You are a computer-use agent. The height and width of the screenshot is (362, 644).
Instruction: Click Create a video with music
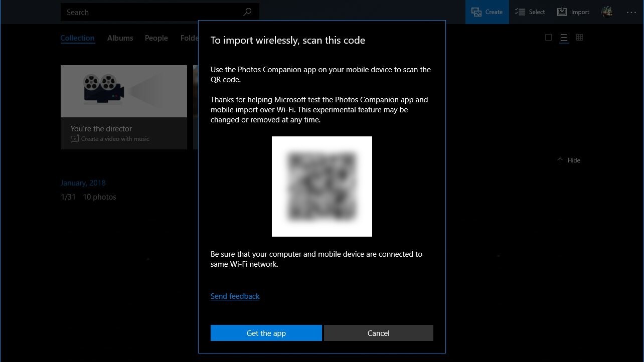point(110,139)
